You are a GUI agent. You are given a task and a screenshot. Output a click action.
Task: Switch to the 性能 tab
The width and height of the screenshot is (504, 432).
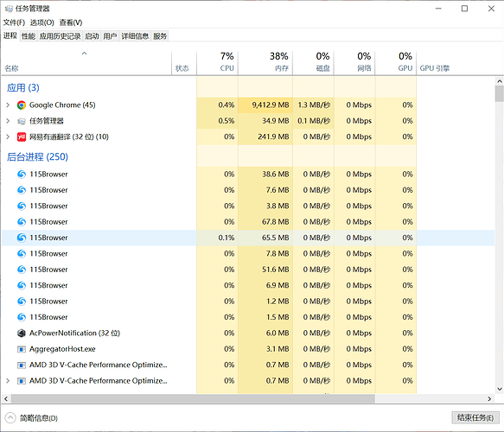(29, 36)
